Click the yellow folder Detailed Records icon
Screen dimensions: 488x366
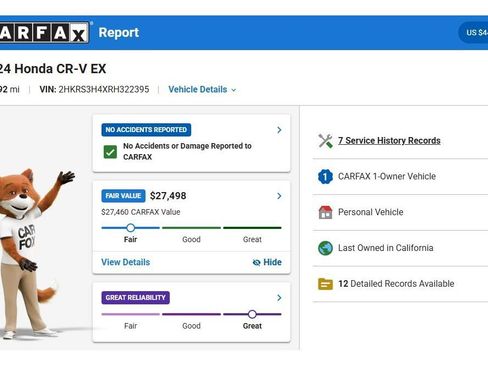click(325, 284)
